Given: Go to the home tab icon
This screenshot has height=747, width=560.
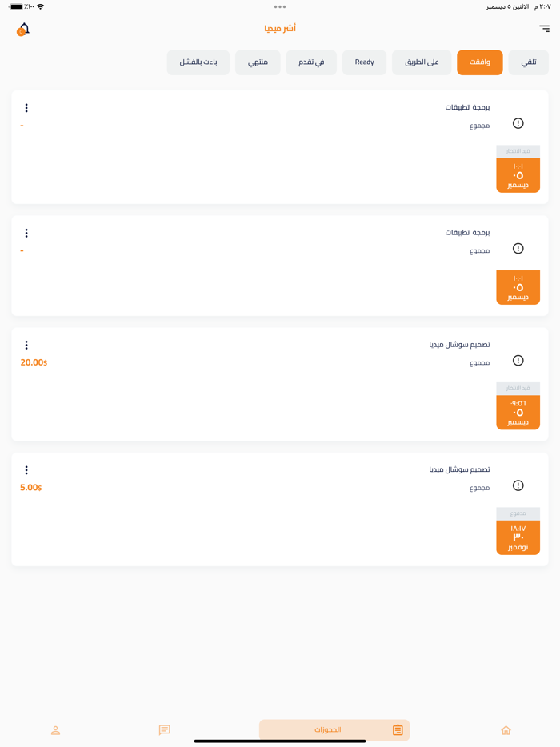Looking at the screenshot, I should (x=506, y=729).
